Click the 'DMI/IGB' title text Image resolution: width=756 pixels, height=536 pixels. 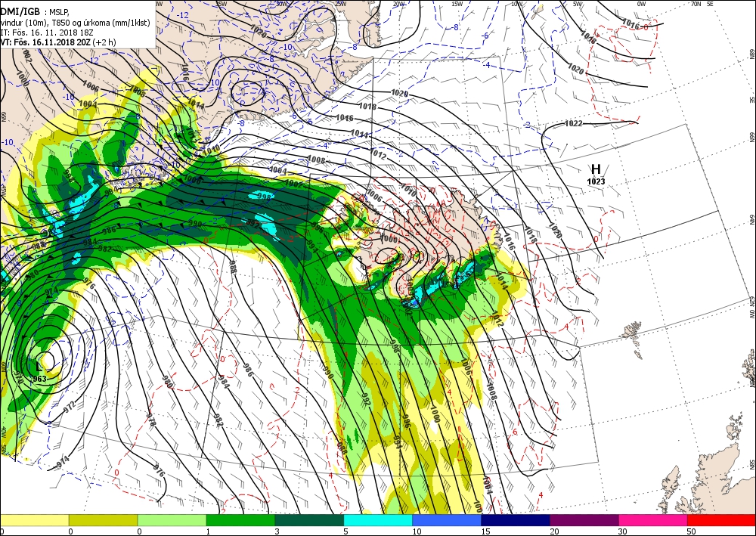[x=20, y=11]
